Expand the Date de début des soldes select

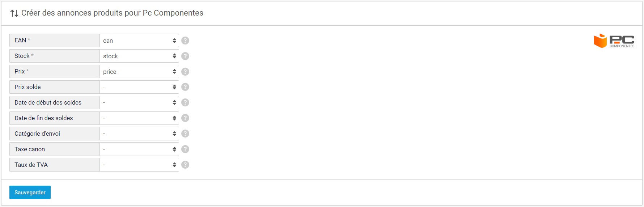139,102
